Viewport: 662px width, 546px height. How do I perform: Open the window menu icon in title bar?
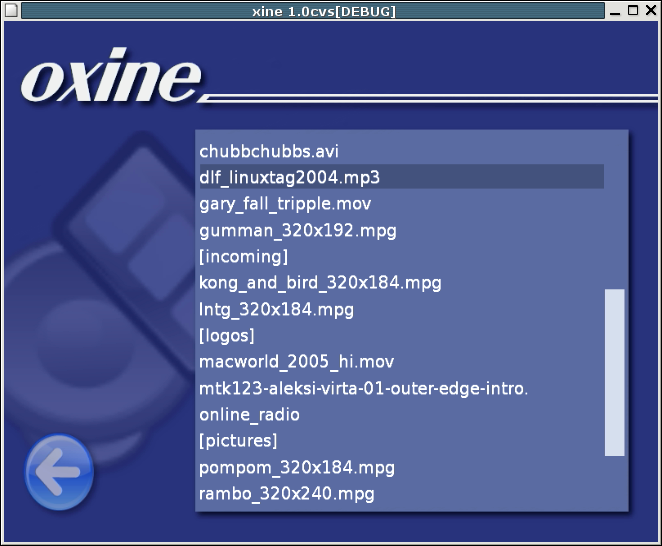pos(11,11)
